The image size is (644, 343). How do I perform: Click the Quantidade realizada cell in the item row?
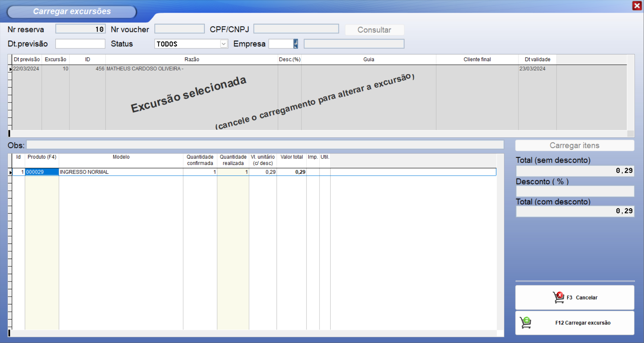[x=233, y=172]
